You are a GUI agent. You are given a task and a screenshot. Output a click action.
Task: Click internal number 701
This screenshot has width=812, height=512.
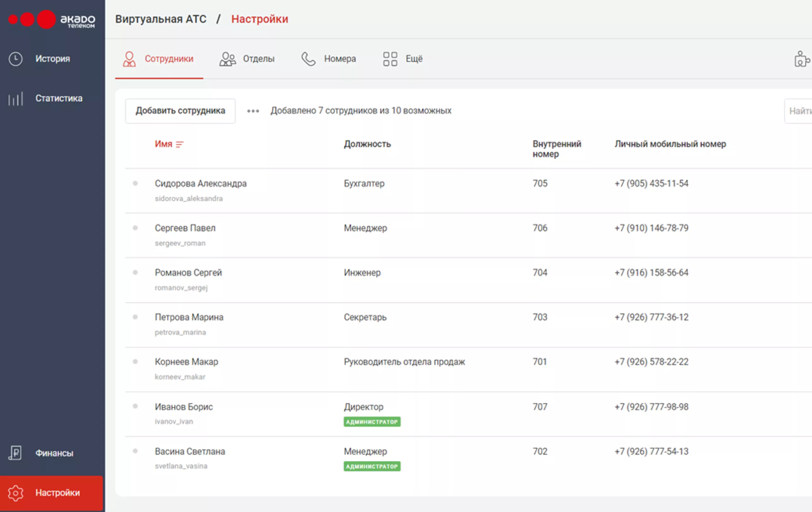tap(540, 362)
